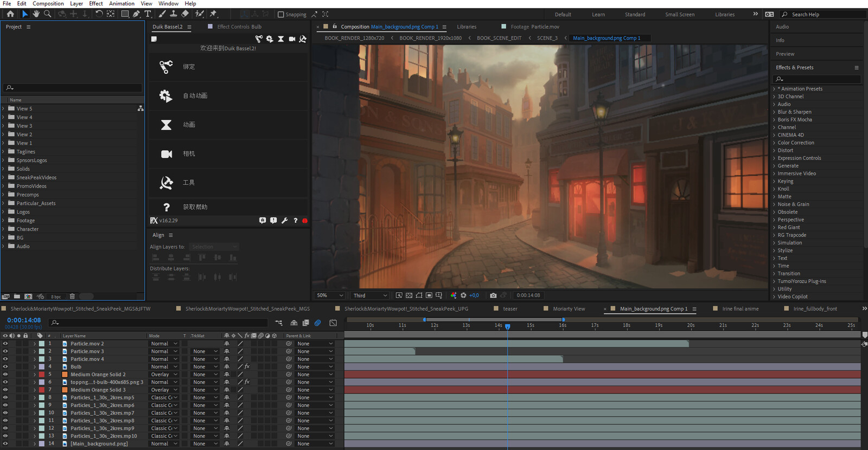Take snapshot with camera icon in viewer
The image size is (868, 450).
[x=493, y=295]
